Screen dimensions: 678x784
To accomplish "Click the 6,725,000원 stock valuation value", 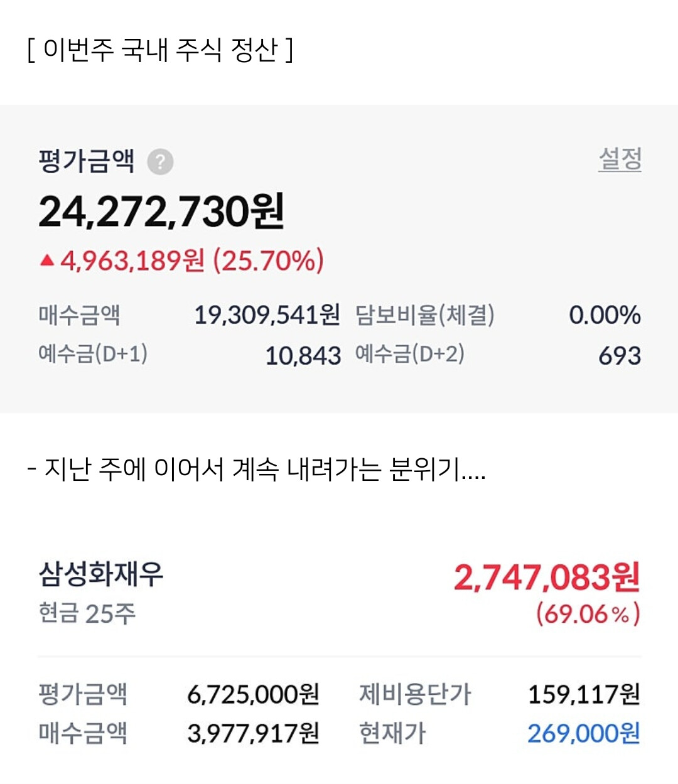I will point(253,694).
